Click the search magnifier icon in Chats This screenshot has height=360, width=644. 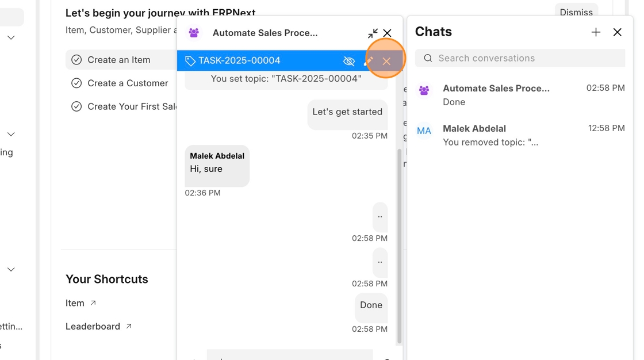[428, 58]
